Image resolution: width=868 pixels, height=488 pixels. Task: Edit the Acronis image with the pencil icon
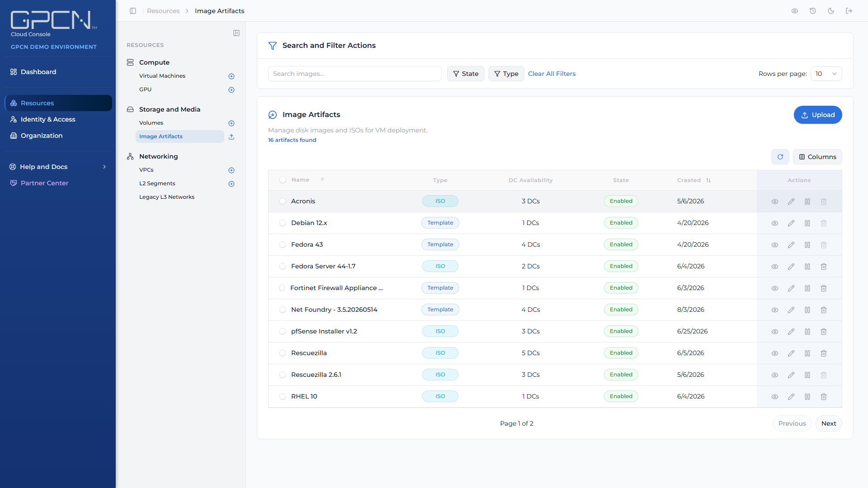(x=791, y=202)
